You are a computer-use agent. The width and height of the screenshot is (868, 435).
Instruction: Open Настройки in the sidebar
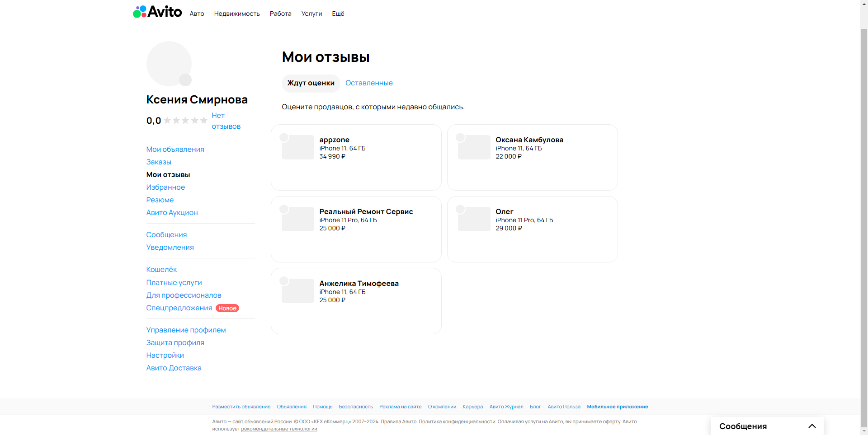(x=165, y=355)
